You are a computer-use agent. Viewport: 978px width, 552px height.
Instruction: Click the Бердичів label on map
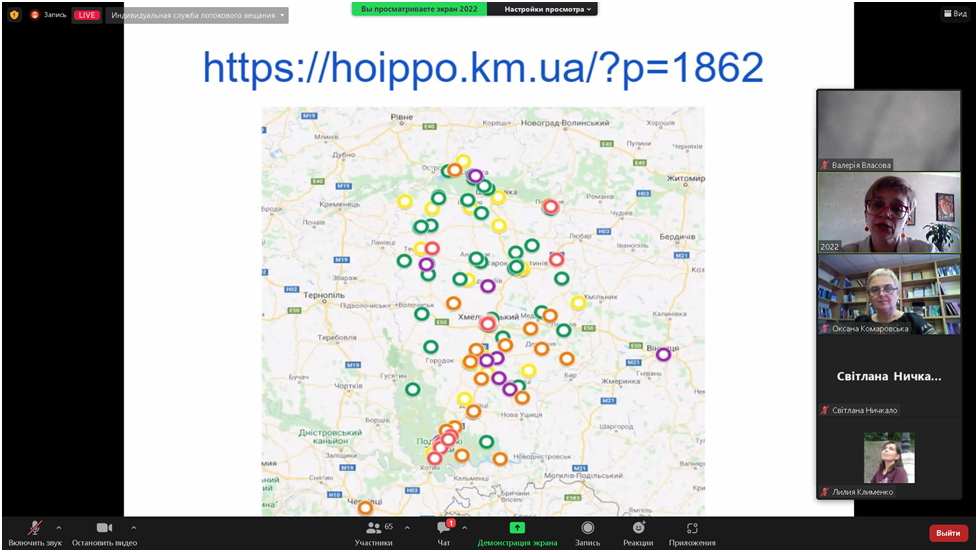(677, 237)
